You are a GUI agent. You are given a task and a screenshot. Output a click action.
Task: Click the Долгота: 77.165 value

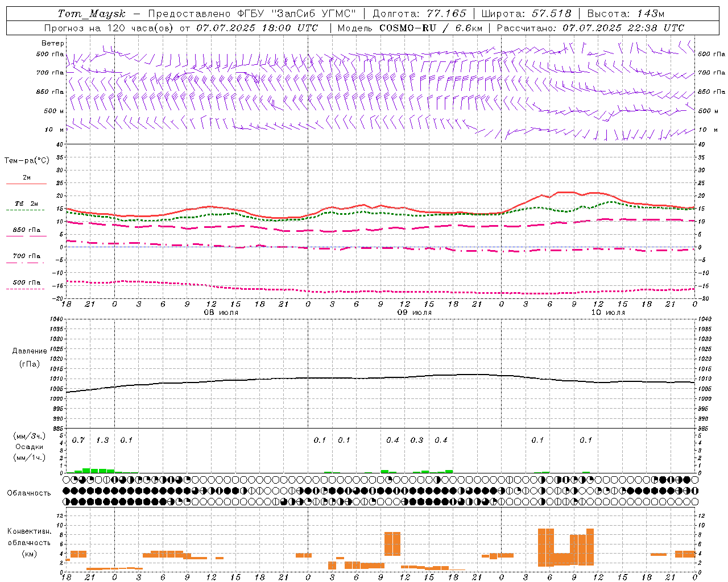pyautogui.click(x=419, y=14)
